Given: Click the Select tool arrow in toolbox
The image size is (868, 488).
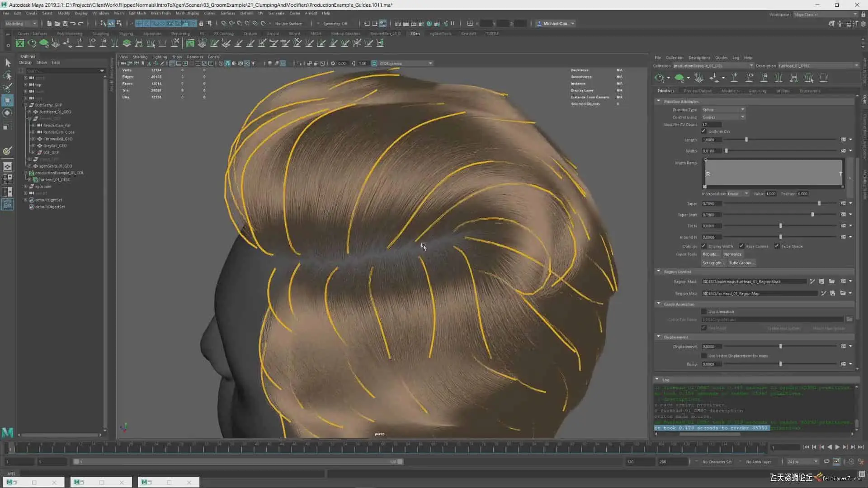Looking at the screenshot, I should [8, 63].
